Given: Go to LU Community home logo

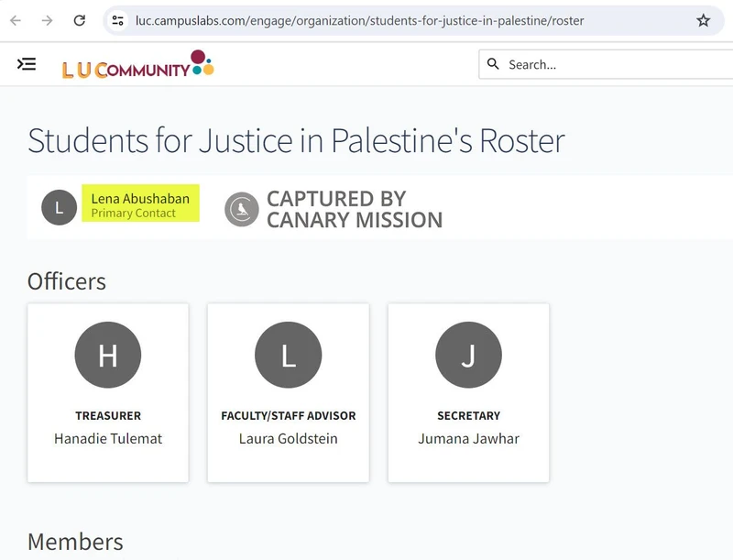Looking at the screenshot, I should click(x=137, y=66).
